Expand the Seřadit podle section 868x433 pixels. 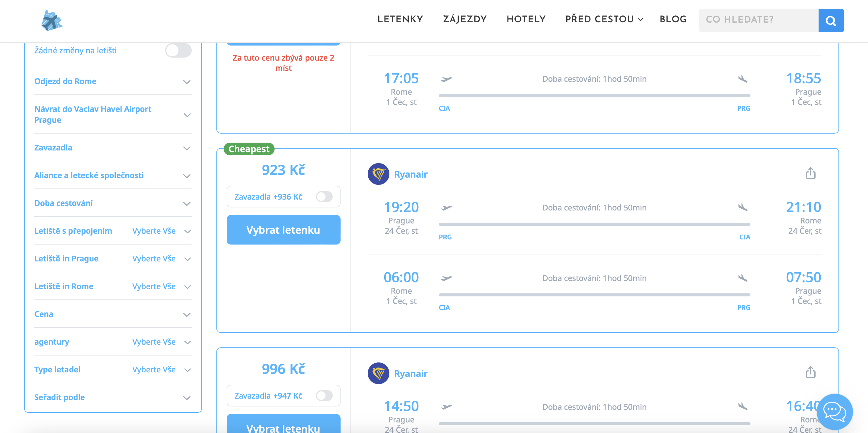(x=113, y=397)
